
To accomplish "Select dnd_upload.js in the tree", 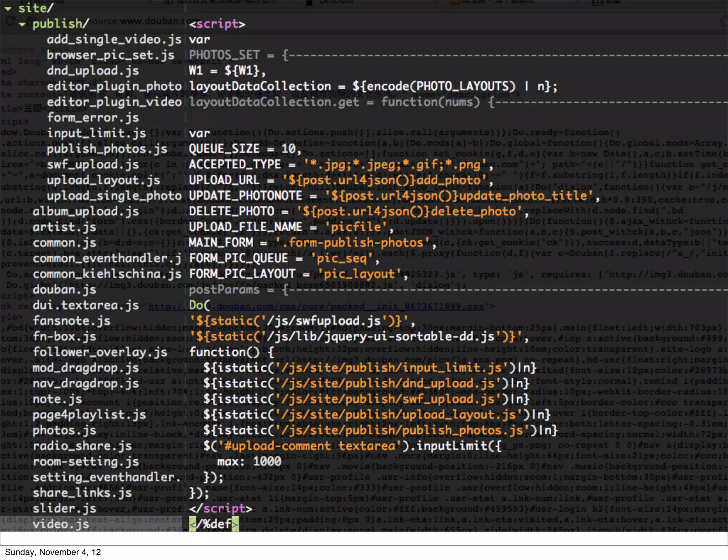I will click(x=92, y=71).
